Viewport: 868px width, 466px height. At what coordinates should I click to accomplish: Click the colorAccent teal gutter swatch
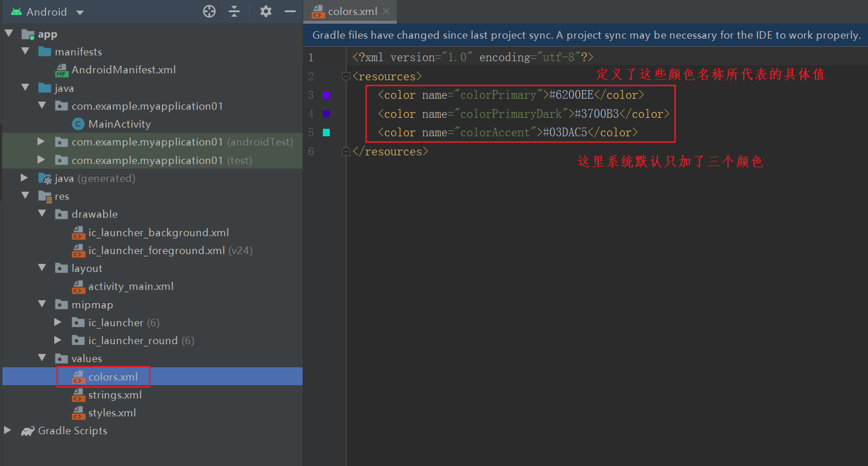[326, 133]
